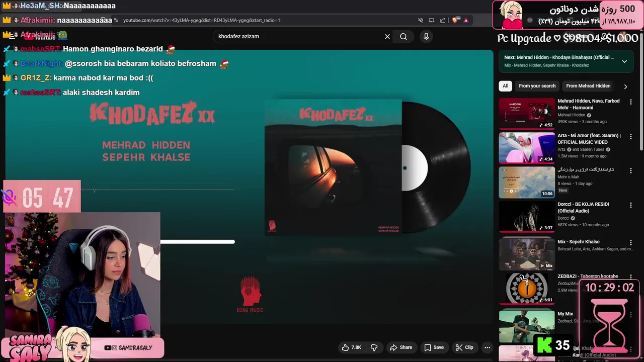Click the magnifier search button
644x362 pixels.
[404, 37]
